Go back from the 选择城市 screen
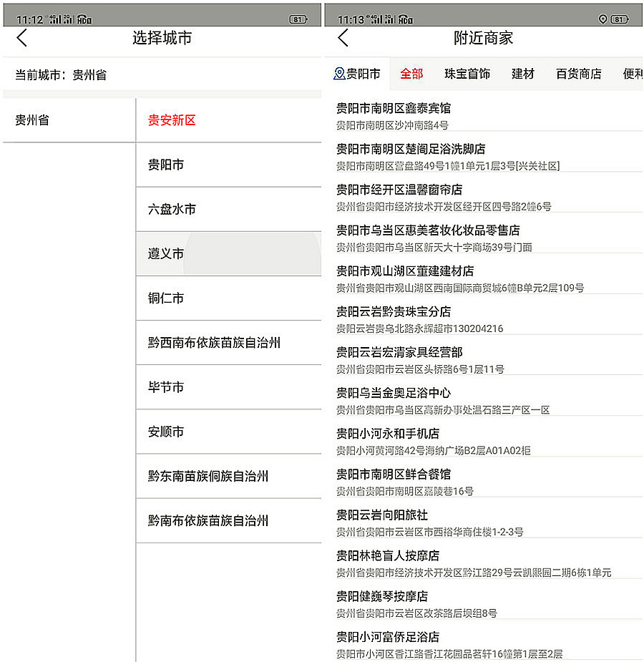The width and height of the screenshot is (644, 662). 22,38
